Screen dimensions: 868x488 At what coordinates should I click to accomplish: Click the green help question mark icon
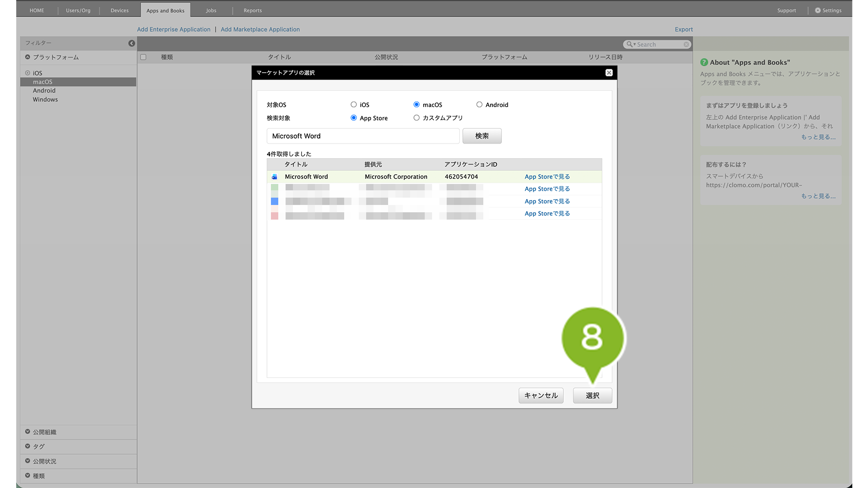[x=704, y=62]
